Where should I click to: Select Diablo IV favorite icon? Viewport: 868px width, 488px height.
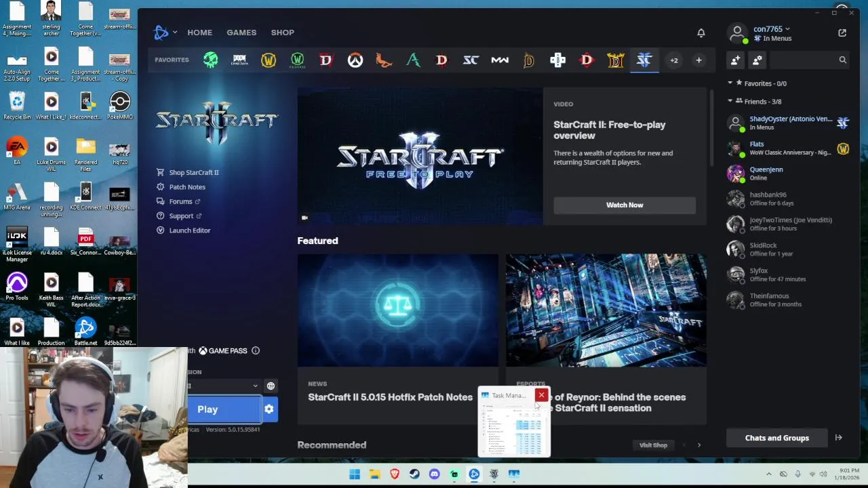326,60
